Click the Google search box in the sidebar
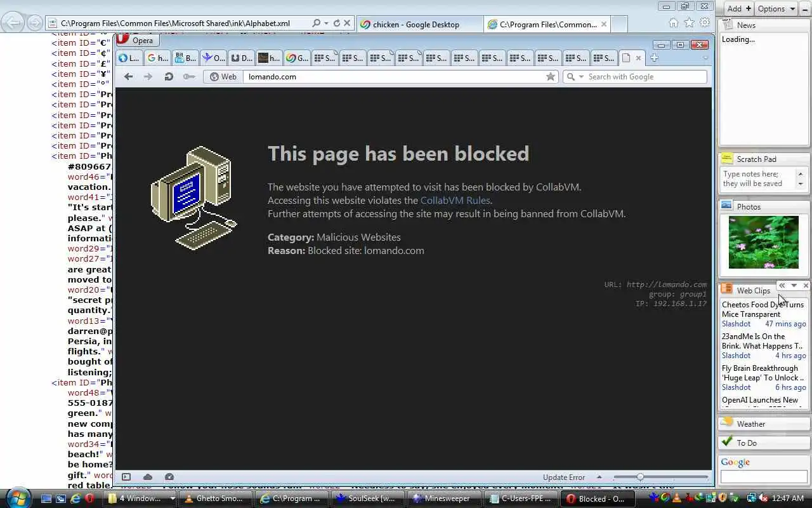Viewport: 812px width, 508px height. click(x=763, y=476)
